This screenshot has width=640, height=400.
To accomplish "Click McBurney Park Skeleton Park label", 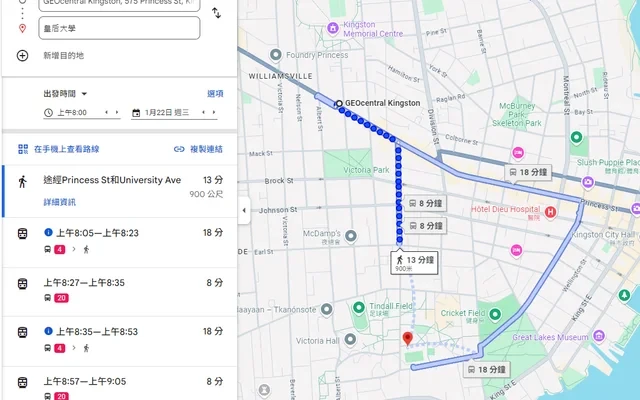I will click(x=517, y=114).
